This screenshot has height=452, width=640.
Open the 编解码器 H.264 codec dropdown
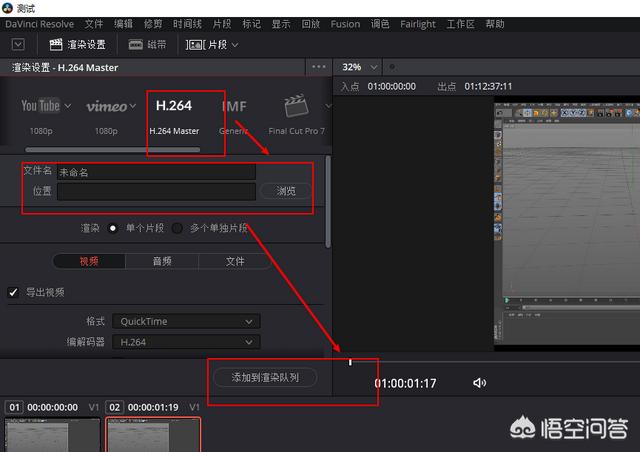pyautogui.click(x=186, y=342)
